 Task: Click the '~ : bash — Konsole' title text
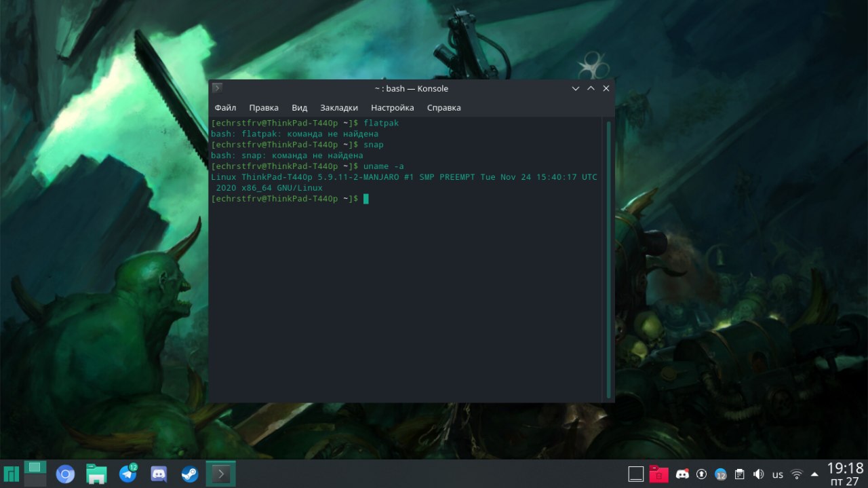point(412,88)
